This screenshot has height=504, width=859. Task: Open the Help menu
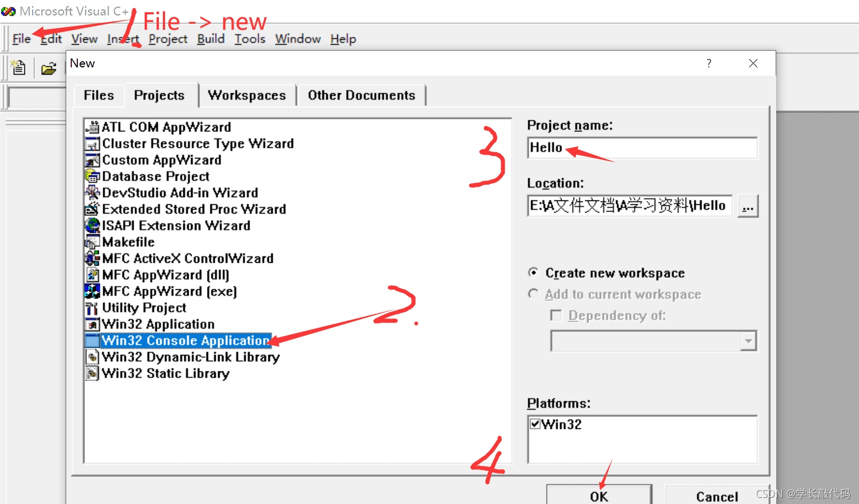coord(343,39)
